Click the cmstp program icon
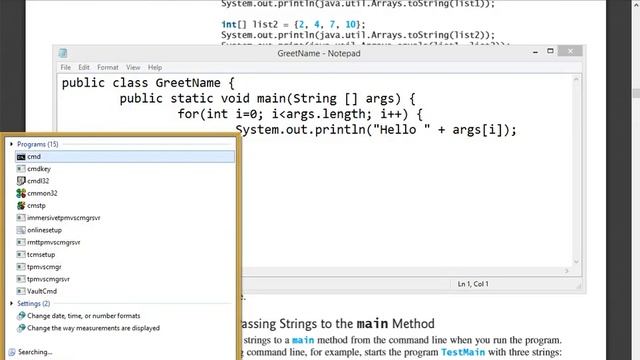The width and height of the screenshot is (640, 360). pyautogui.click(x=21, y=205)
